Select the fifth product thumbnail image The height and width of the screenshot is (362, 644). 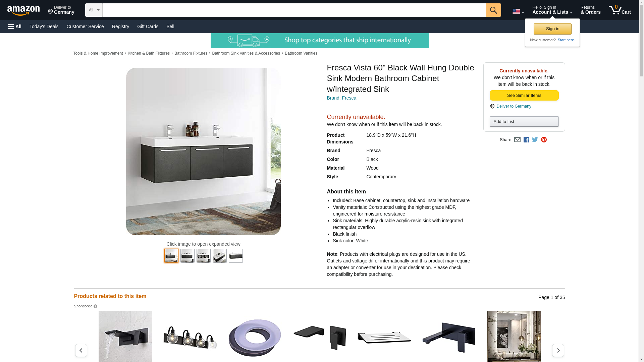[x=236, y=256]
